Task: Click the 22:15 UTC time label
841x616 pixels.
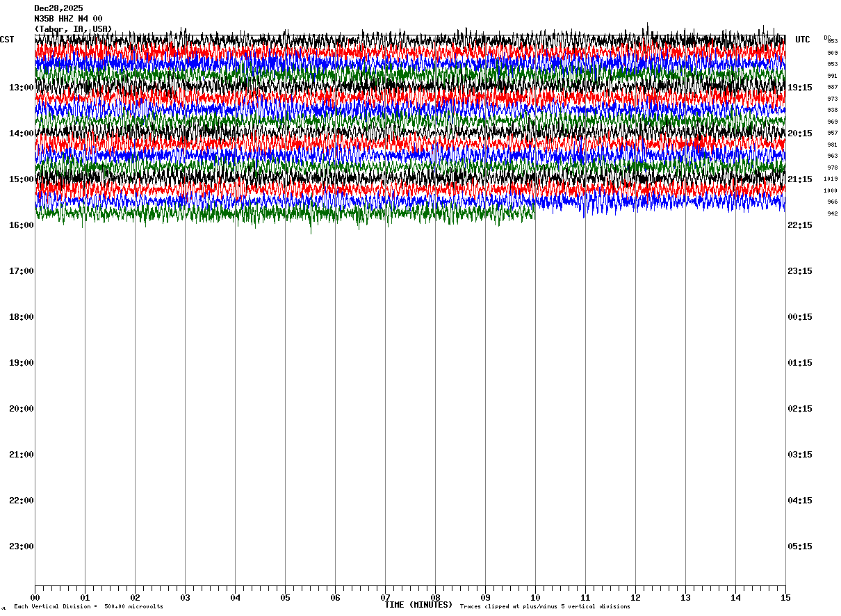Action: 800,225
